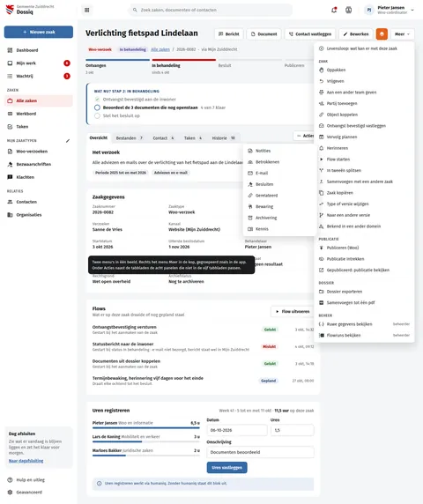Switch to the Historie tab
Viewport: 423px width, 504px height.
coord(223,137)
